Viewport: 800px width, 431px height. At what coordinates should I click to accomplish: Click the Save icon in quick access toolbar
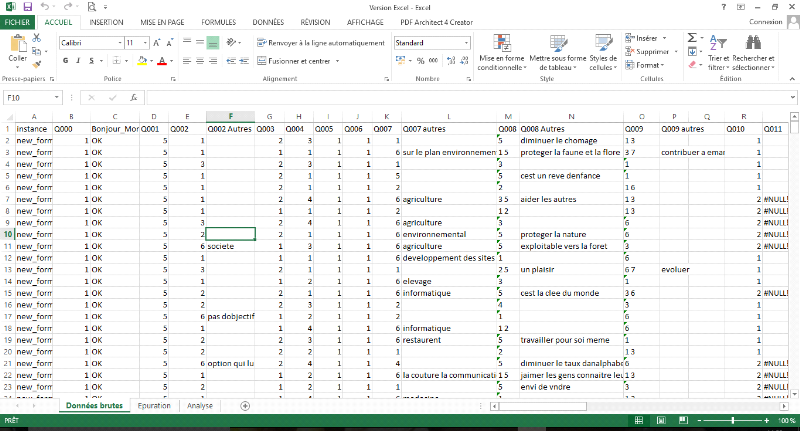point(27,6)
